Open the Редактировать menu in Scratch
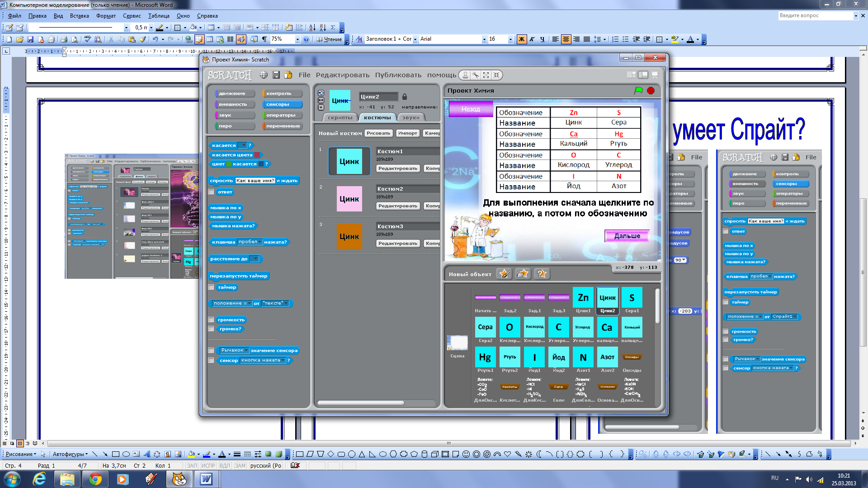The image size is (868, 488). coord(343,75)
